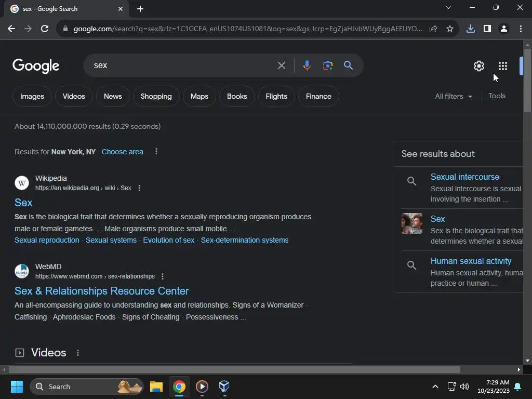Open Chrome downloads icon
The image size is (532, 399).
pos(471,29)
